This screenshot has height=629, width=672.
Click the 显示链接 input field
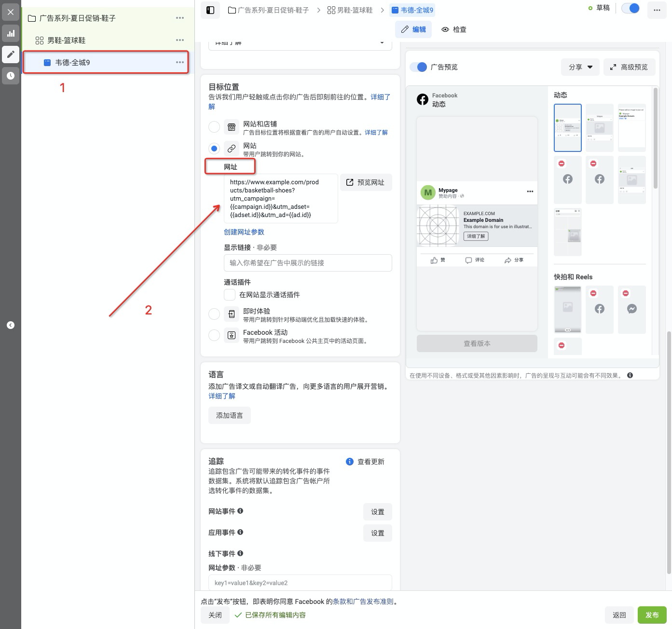(308, 263)
